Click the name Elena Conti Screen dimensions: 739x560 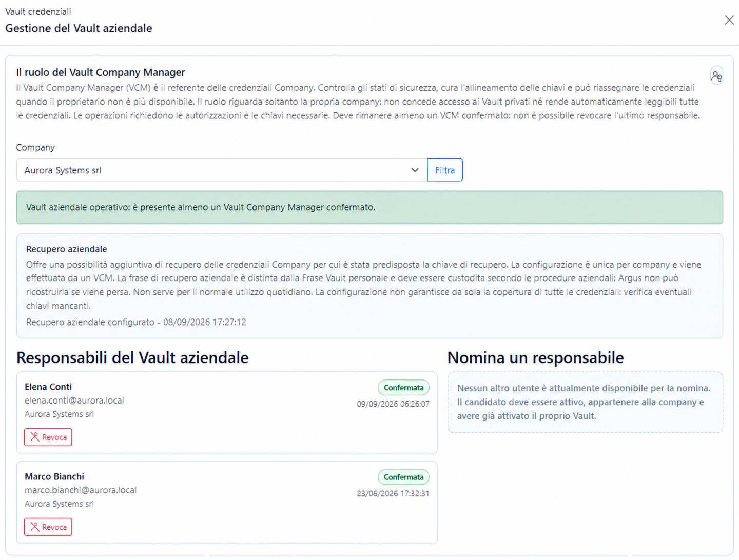coord(48,387)
